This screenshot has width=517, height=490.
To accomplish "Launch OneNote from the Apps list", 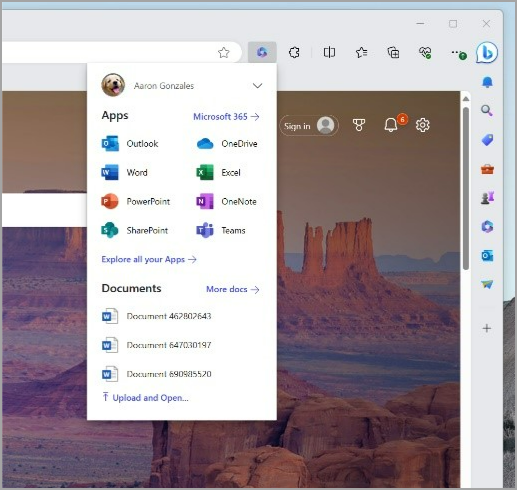I will pyautogui.click(x=226, y=201).
